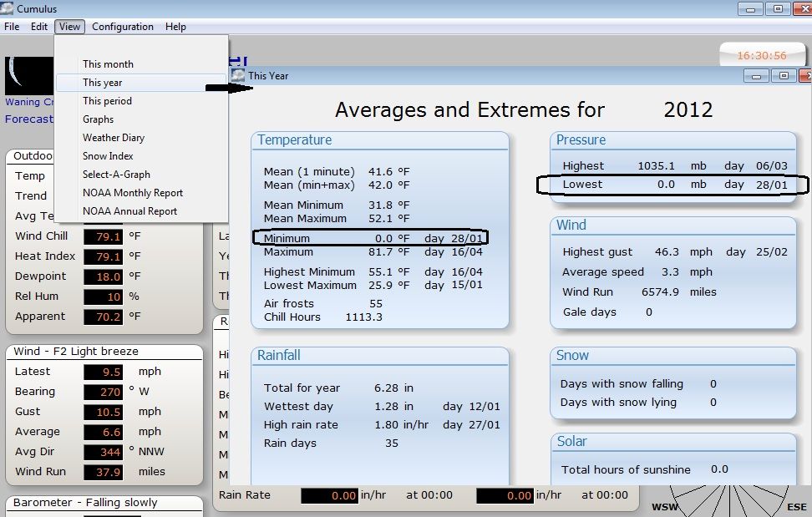Click the Cumulus app icon in title bar
This screenshot has height=517, width=812.
[8, 8]
